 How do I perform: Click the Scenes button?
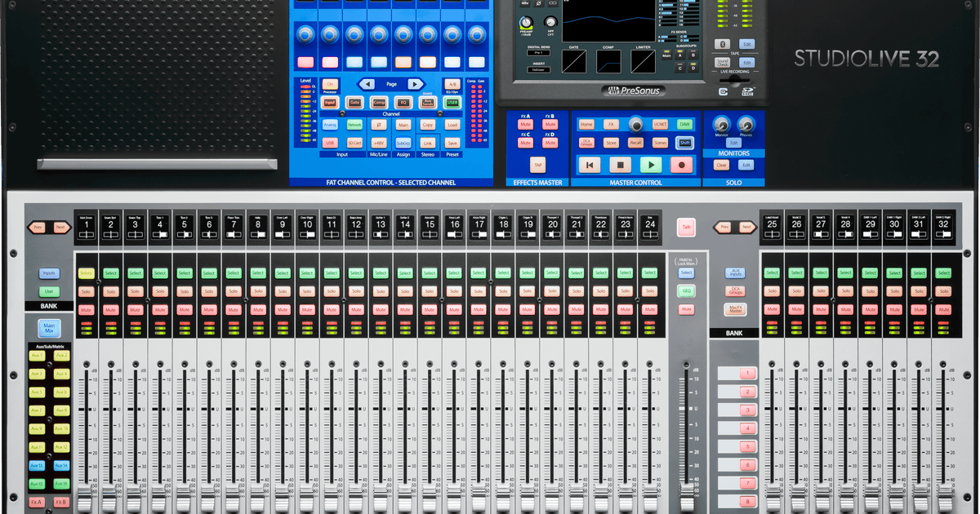pos(661,143)
